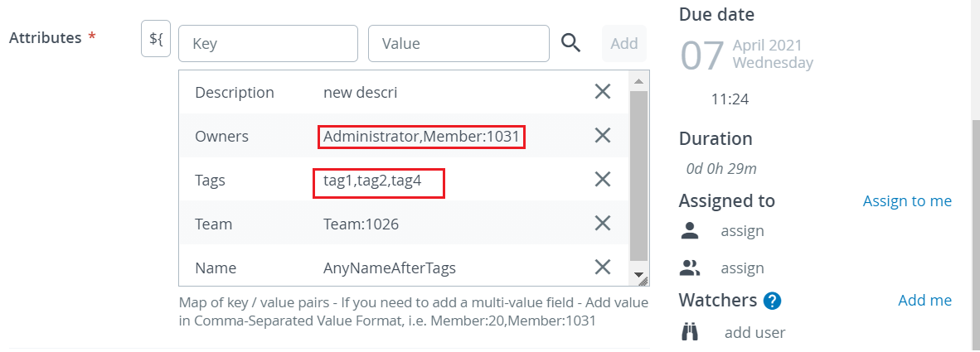Delete the Tags attribute row
The height and width of the screenshot is (352, 980).
tap(602, 180)
